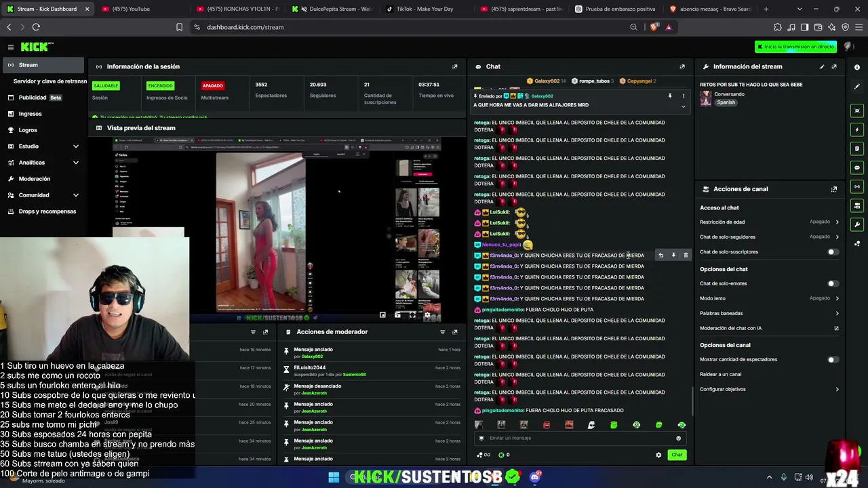Screen dimensions: 868x488
Task: Click Brave Shields icon in address bar
Action: tap(654, 27)
